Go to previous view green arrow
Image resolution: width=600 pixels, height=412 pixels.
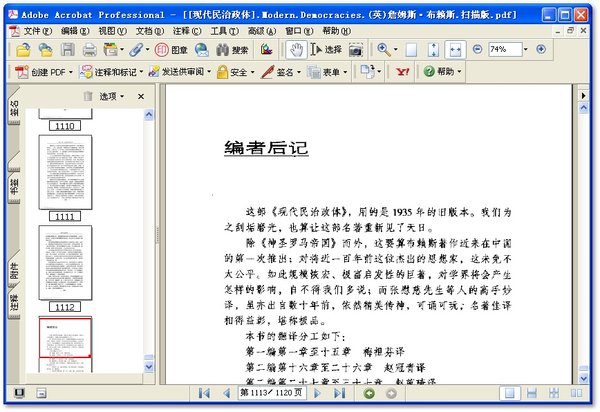[x=369, y=393]
